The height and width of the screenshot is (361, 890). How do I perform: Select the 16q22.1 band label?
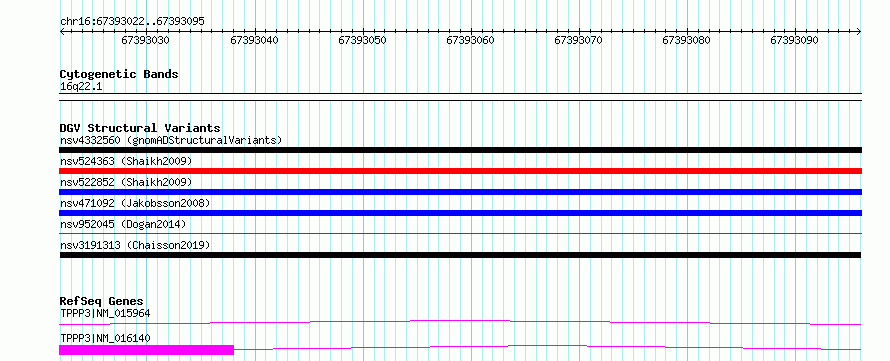[81, 87]
